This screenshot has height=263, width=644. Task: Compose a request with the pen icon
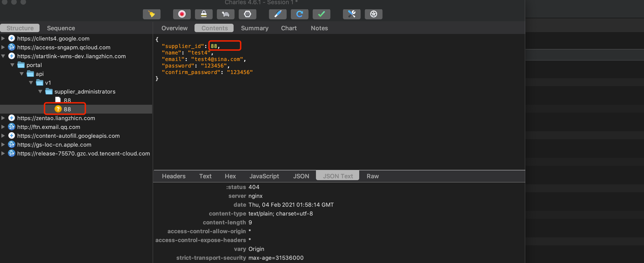click(278, 14)
